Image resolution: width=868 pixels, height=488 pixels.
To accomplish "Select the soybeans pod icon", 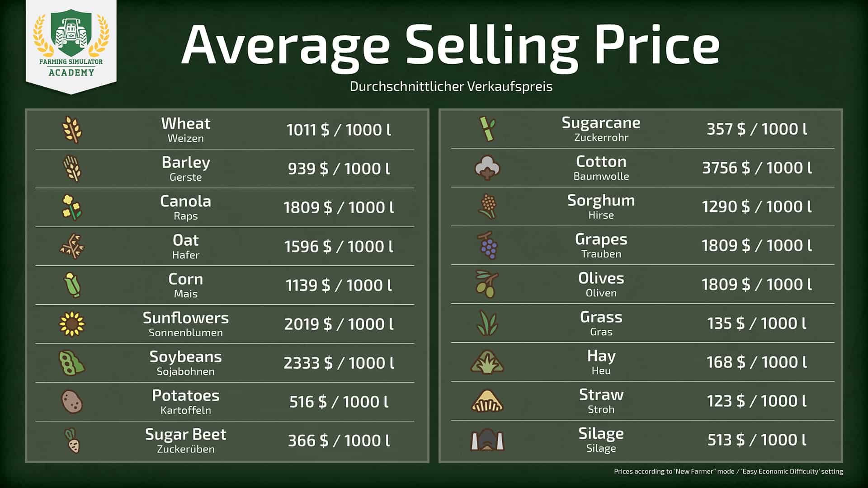I will click(71, 363).
